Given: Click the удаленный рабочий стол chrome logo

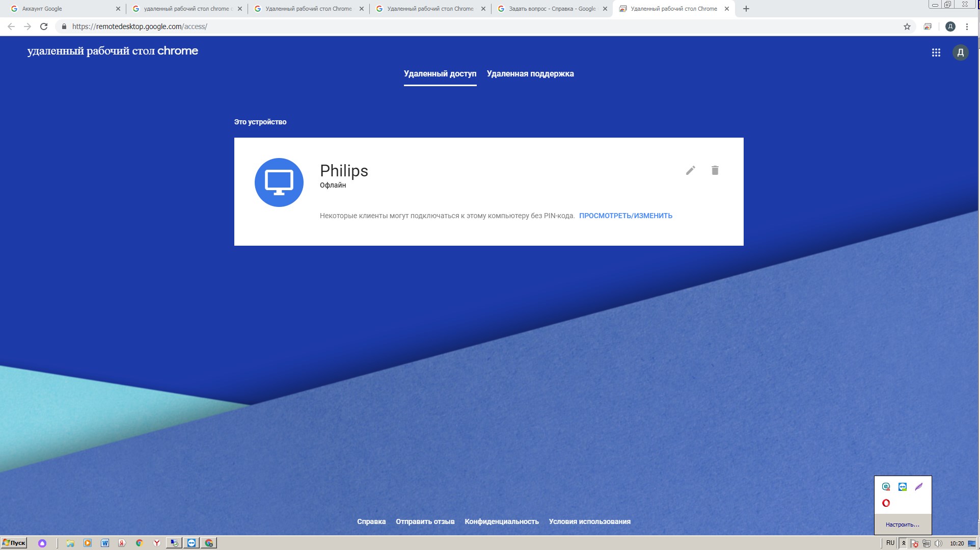Looking at the screenshot, I should coord(113,51).
